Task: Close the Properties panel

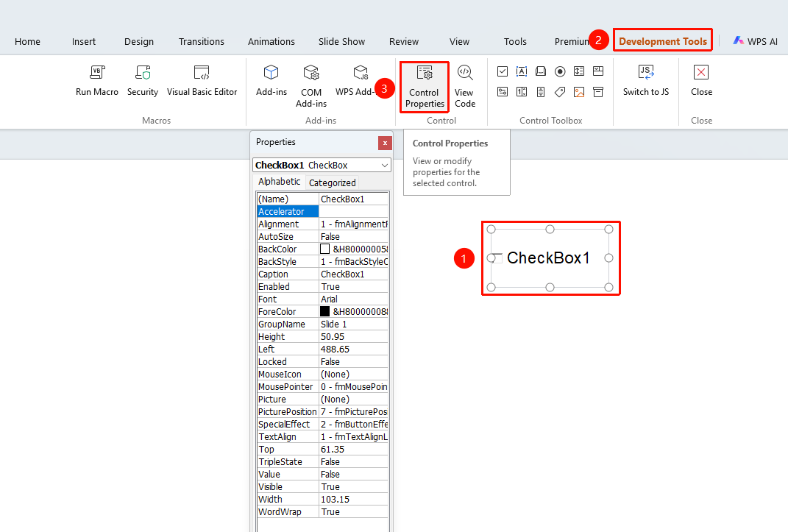Action: [385, 143]
